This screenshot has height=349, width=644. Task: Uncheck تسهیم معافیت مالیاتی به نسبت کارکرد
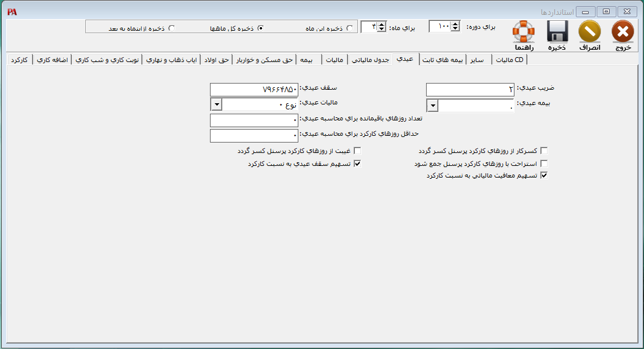coord(543,176)
